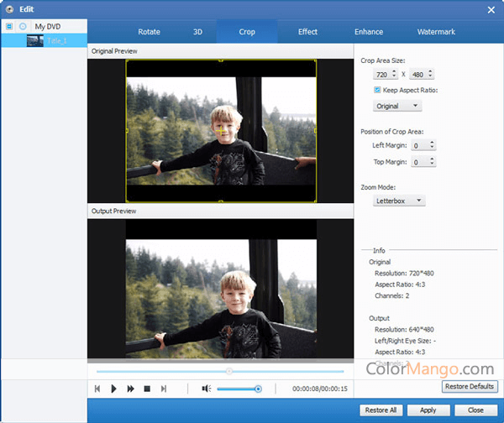Click the disc icon beside My DVD

pyautogui.click(x=23, y=26)
